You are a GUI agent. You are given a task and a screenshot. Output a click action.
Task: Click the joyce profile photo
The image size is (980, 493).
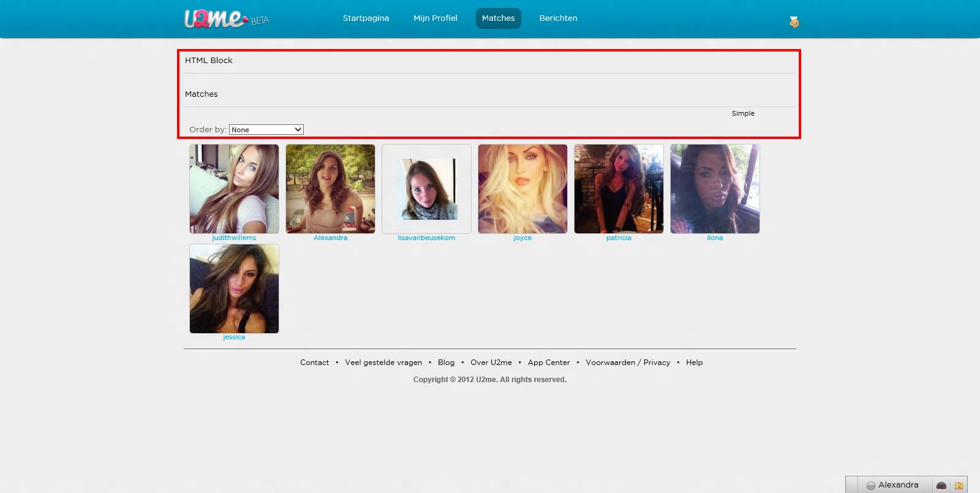[x=522, y=189]
